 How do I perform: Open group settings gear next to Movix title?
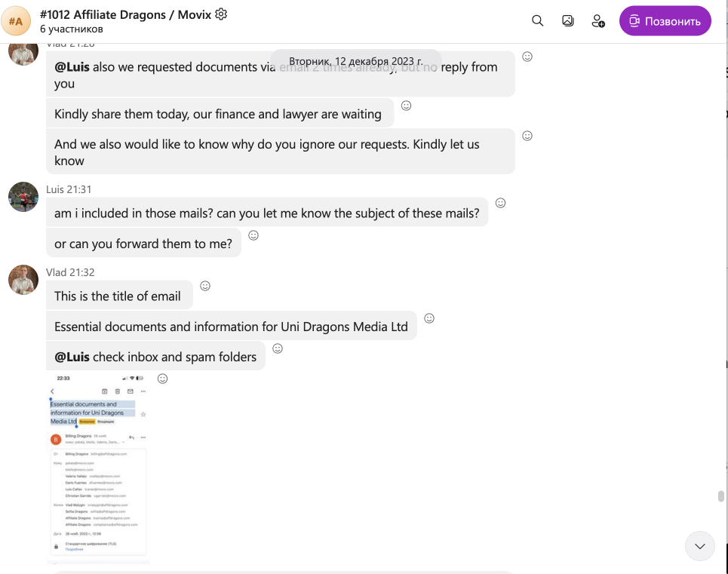[x=222, y=14]
